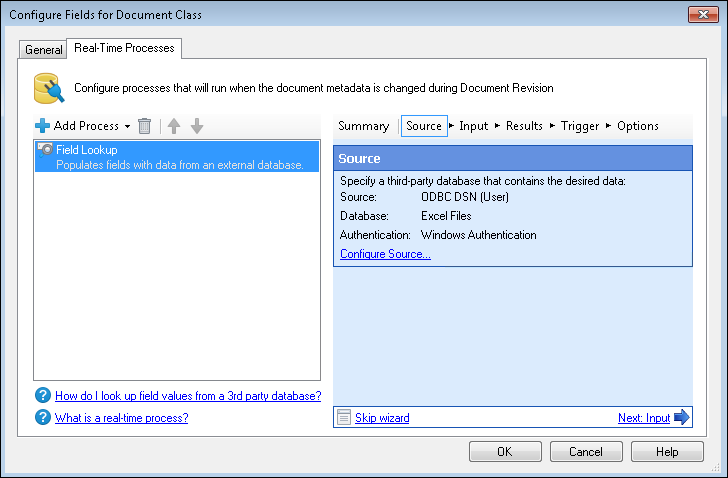Click the Field Lookup gear icon
Image resolution: width=728 pixels, height=478 pixels.
tap(45, 150)
